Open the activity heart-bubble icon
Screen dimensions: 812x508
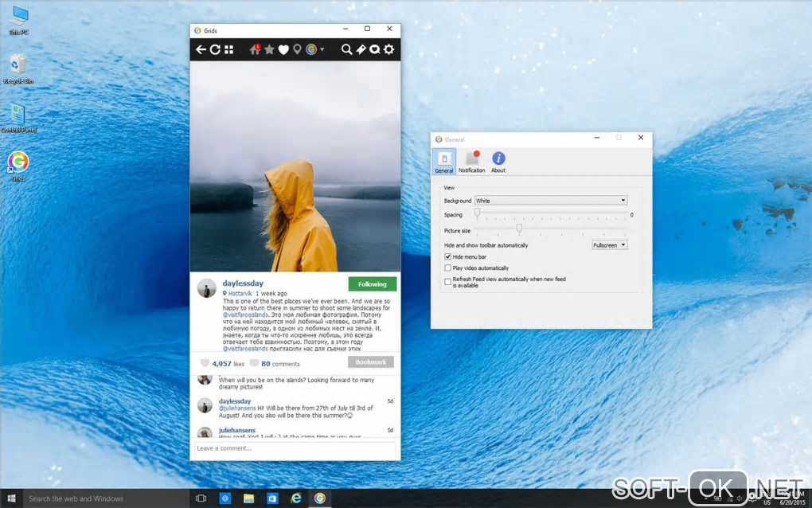pos(375,49)
